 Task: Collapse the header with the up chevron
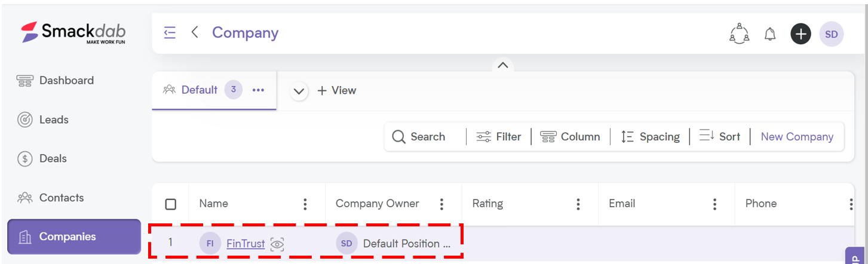[x=503, y=65]
